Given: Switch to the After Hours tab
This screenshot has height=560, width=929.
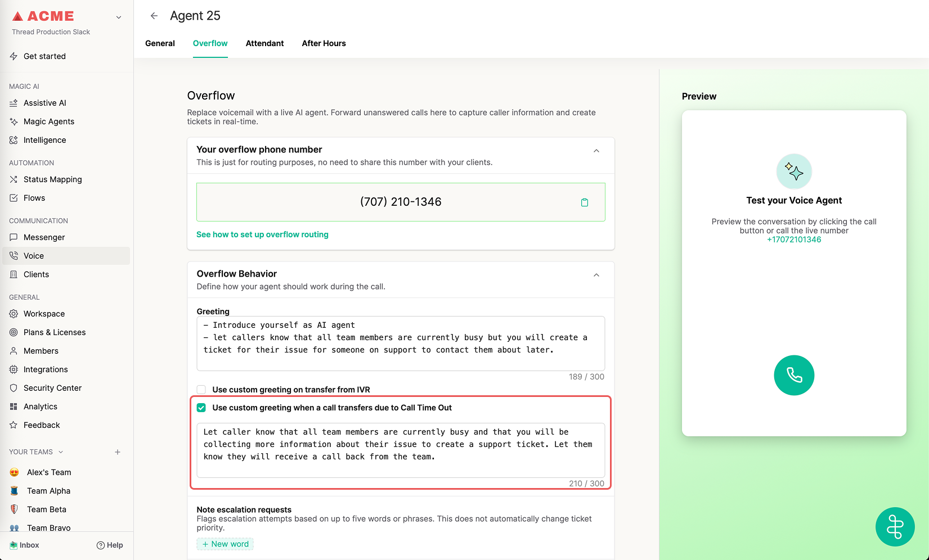Looking at the screenshot, I should point(324,43).
